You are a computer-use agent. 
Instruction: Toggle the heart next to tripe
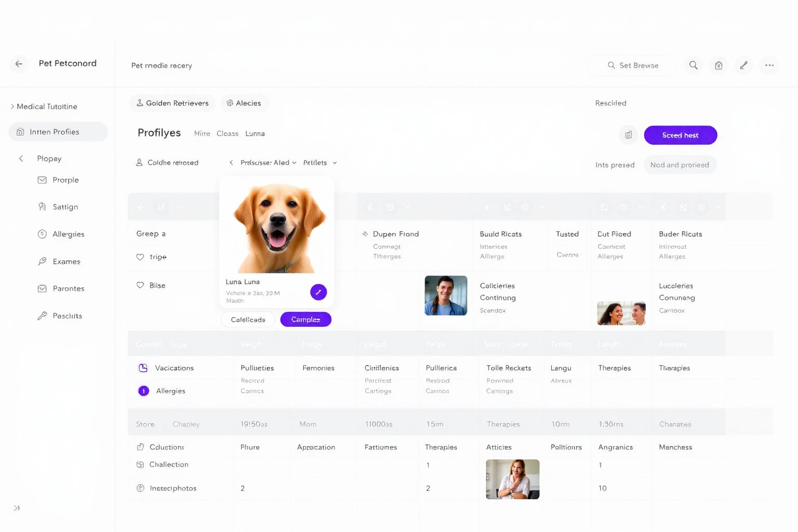140,257
